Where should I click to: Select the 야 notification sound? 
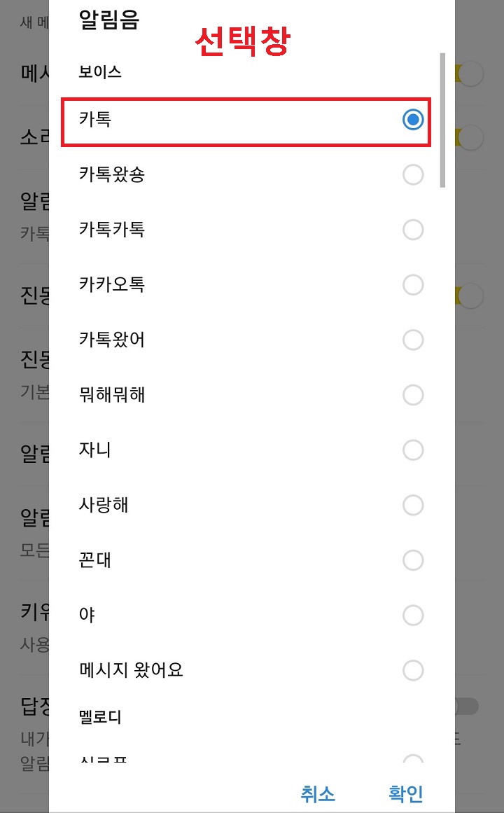click(x=245, y=615)
